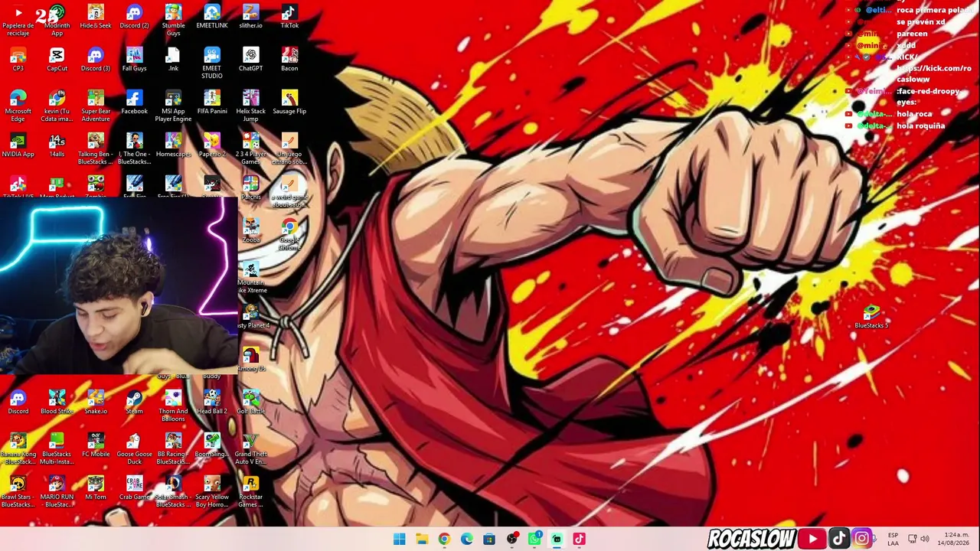Select the Crab Game shortcut
Image resolution: width=980 pixels, height=551 pixels.
tap(134, 488)
